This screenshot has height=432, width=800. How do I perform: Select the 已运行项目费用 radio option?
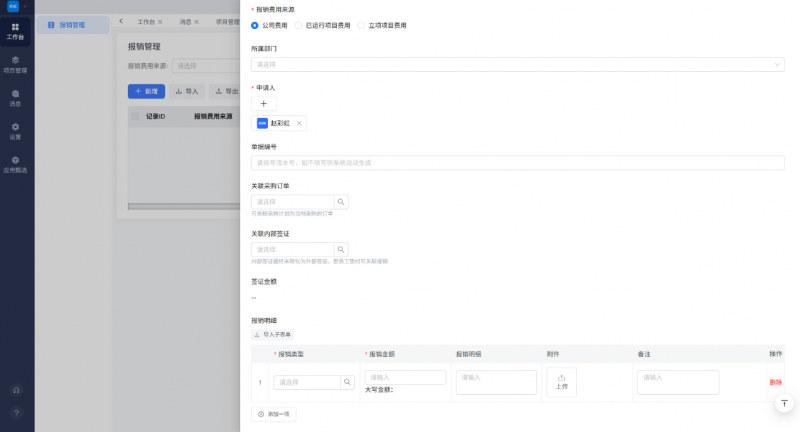(298, 26)
